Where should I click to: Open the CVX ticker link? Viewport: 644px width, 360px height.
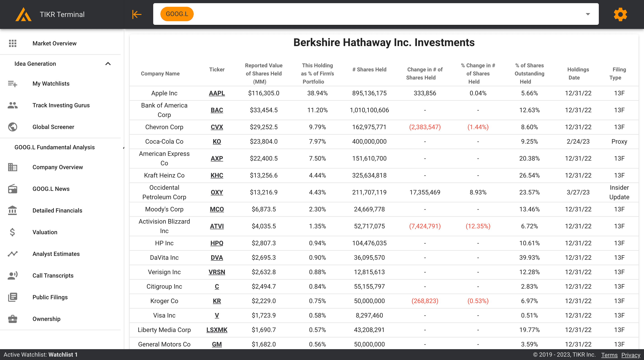click(217, 127)
